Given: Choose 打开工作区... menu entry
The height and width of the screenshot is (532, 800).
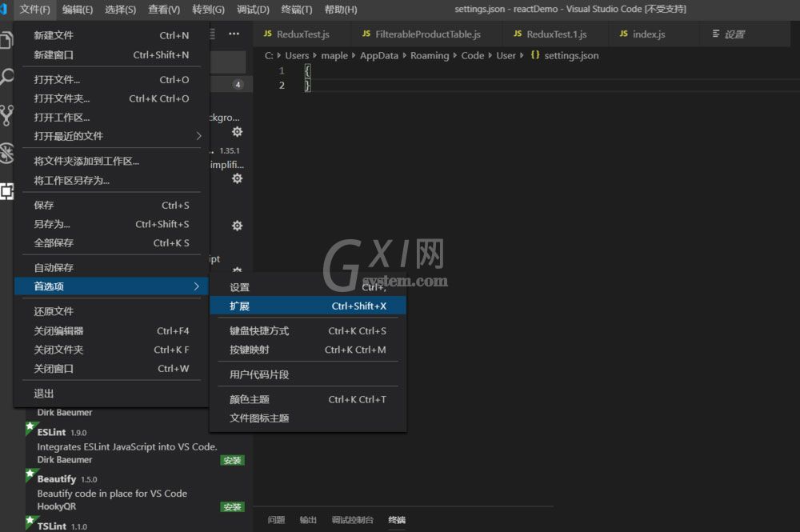Looking at the screenshot, I should coord(111,118).
